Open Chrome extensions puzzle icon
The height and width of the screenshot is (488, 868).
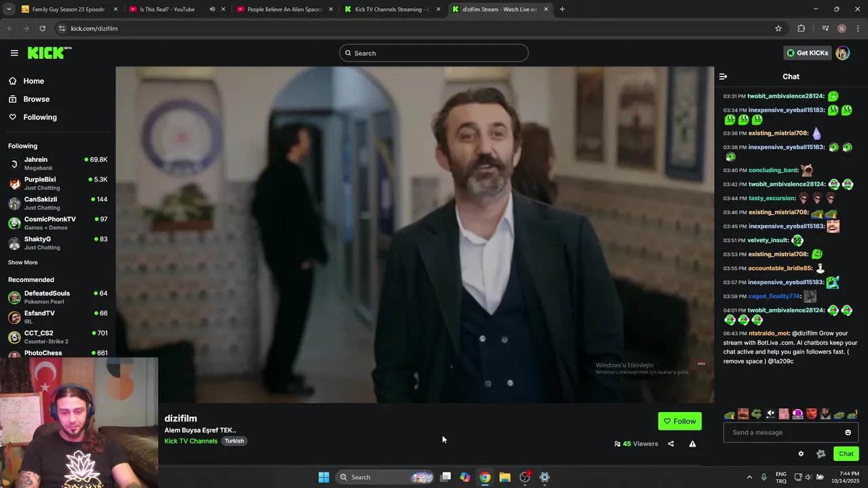802,28
